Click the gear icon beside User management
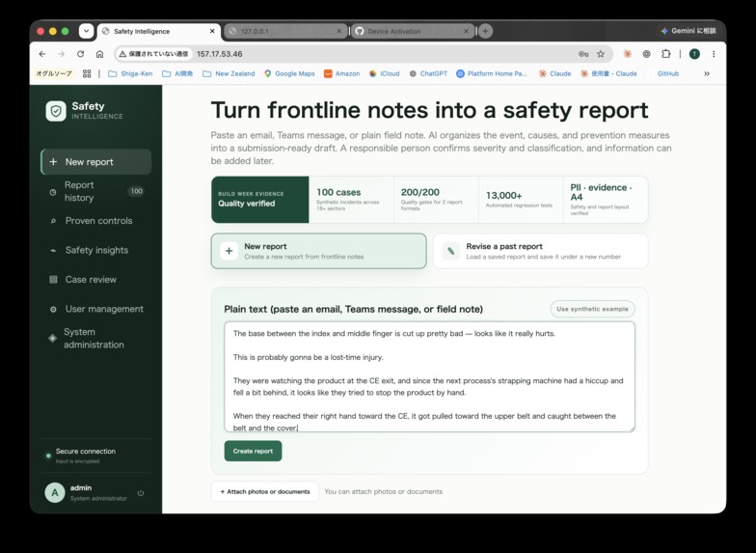 [53, 309]
